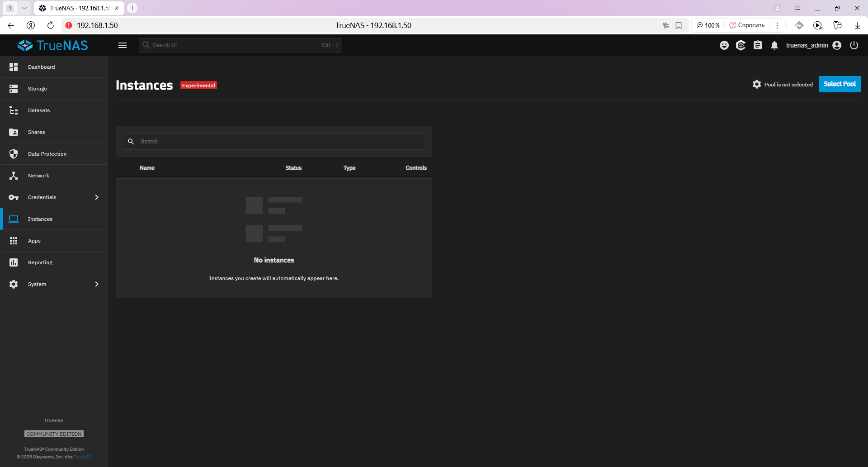
Task: Open new browser tab
Action: pyautogui.click(x=132, y=8)
